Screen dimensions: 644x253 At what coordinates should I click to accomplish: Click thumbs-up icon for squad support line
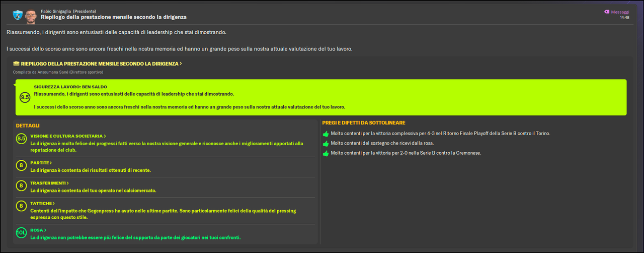[326, 143]
